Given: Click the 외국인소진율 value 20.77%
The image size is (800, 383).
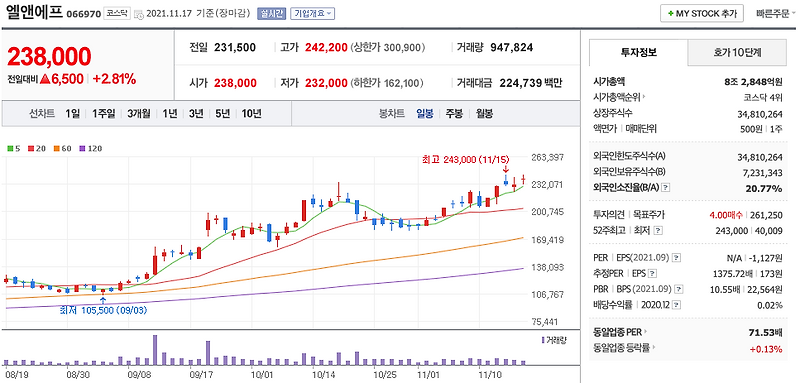Looking at the screenshot, I should (x=765, y=188).
